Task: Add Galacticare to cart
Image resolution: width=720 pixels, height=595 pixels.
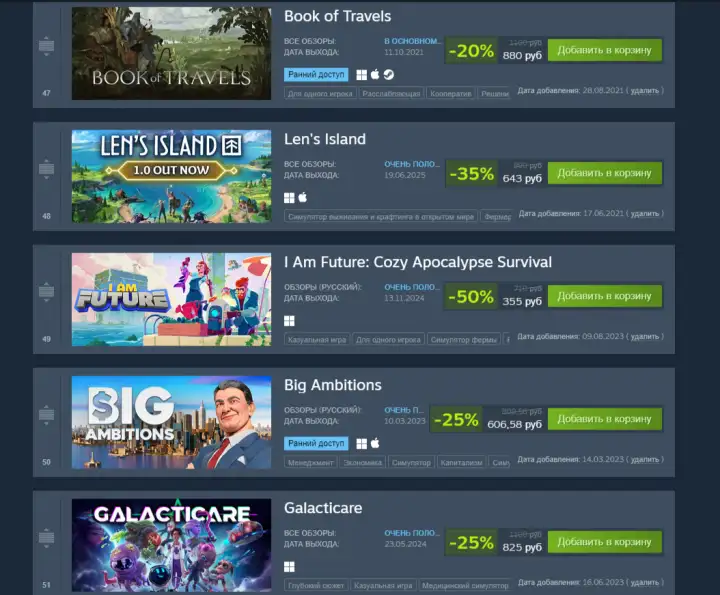Action: (x=604, y=542)
